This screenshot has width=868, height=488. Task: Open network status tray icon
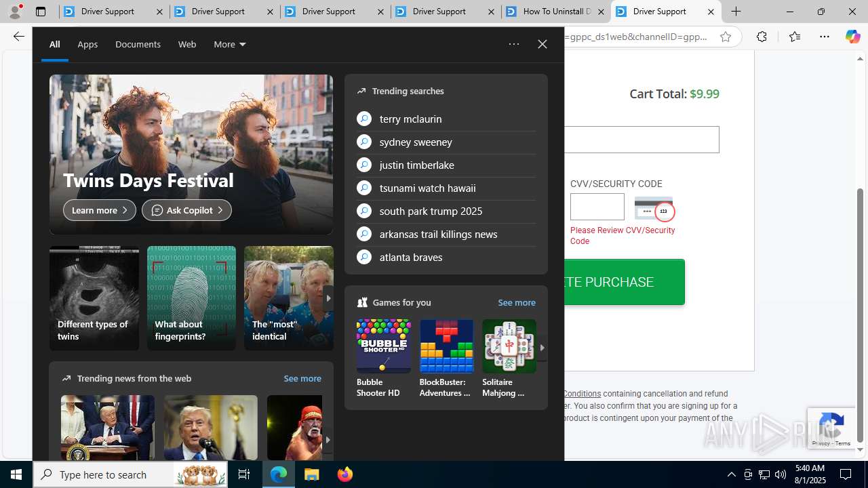(764, 474)
